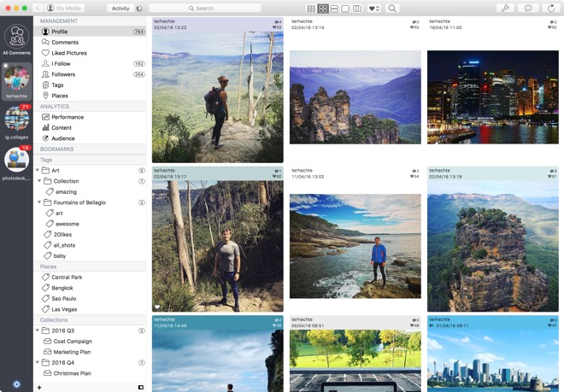Select the awesome tag bookmark

(90, 224)
